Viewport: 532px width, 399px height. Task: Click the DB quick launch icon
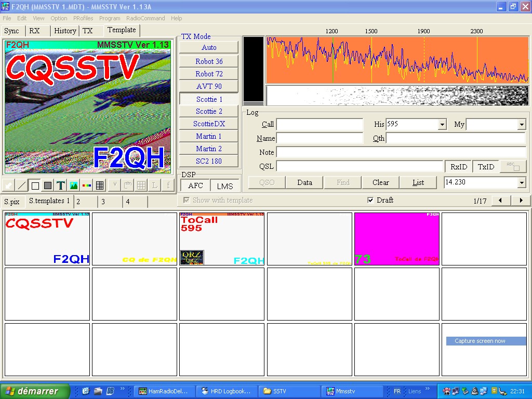point(110,391)
